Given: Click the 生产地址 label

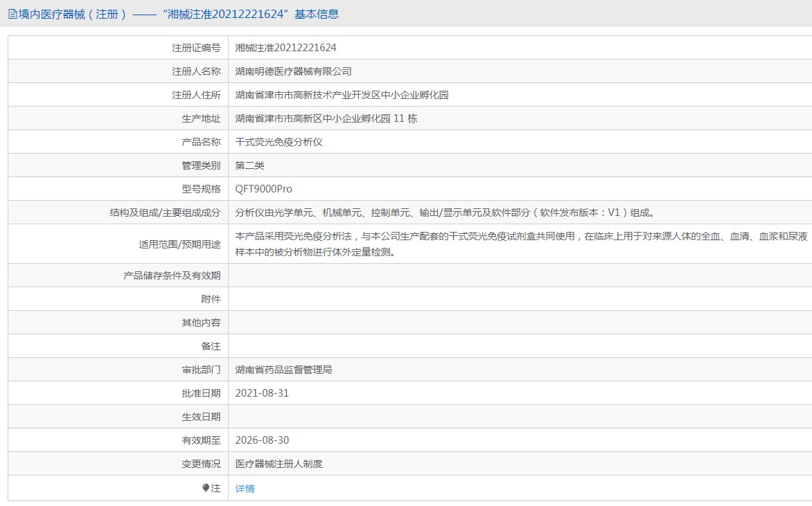Looking at the screenshot, I should [x=201, y=118].
